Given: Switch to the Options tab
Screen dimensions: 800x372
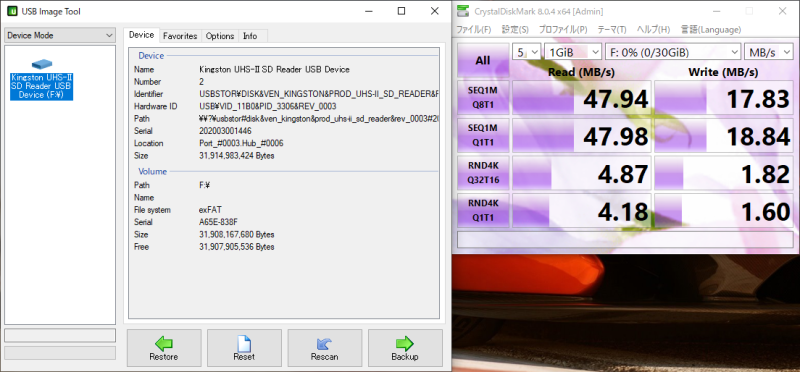Looking at the screenshot, I should click(220, 36).
